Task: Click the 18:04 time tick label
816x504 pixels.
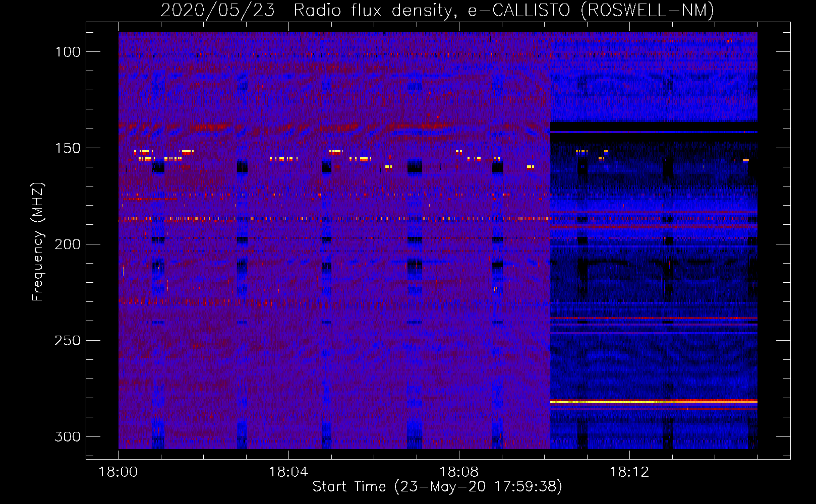Action: 288,472
